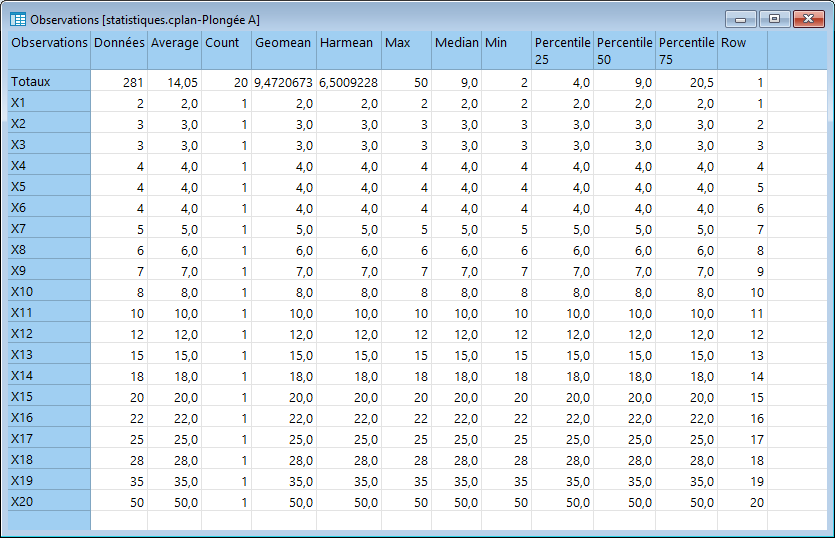
Task: Click the Harmean value 6,5009228
Action: (x=349, y=82)
